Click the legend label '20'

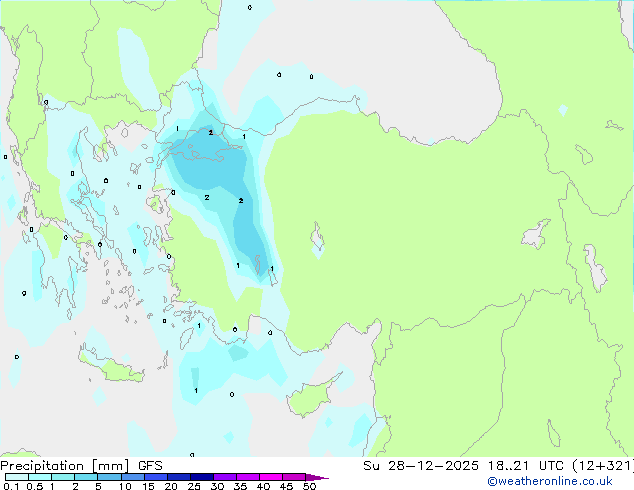point(171,486)
